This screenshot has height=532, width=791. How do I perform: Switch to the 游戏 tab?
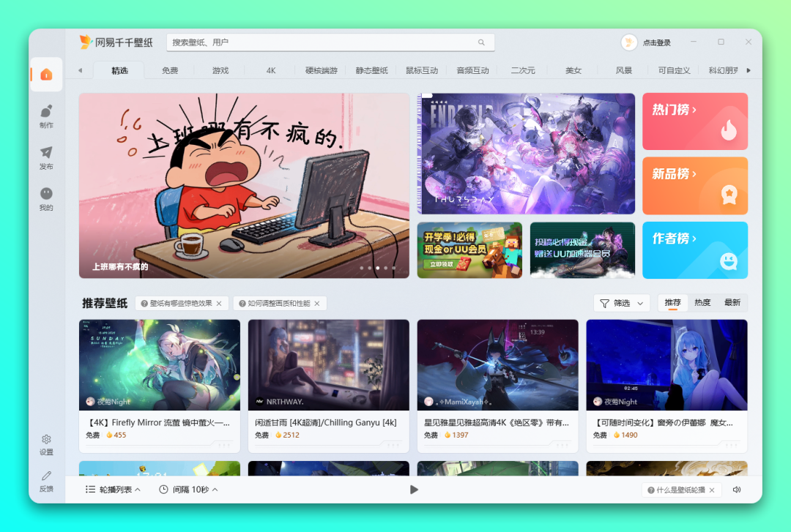click(x=220, y=70)
